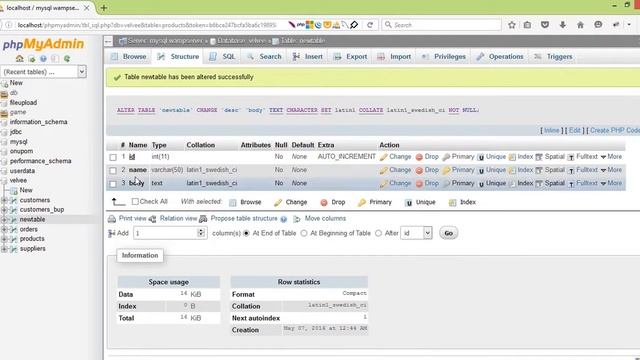This screenshot has width=640, height=360.
Task: Click the reload navigation panel icon
Action: [x=67, y=59]
